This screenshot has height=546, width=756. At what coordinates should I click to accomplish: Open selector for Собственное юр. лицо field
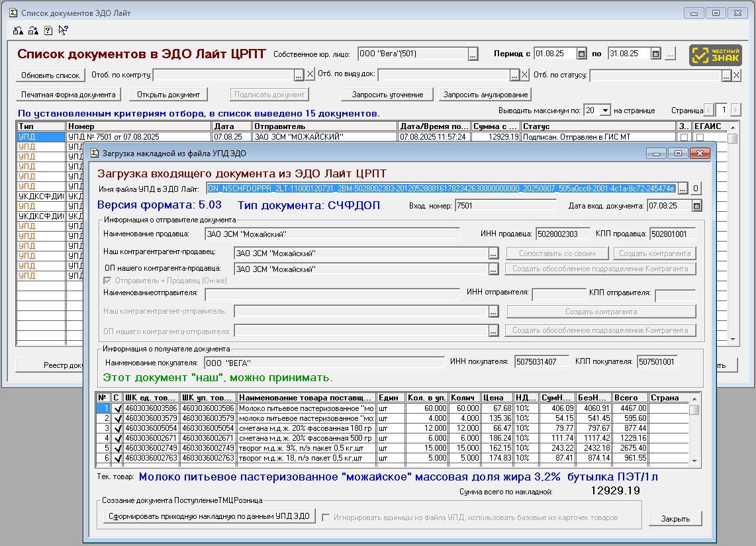pos(473,54)
